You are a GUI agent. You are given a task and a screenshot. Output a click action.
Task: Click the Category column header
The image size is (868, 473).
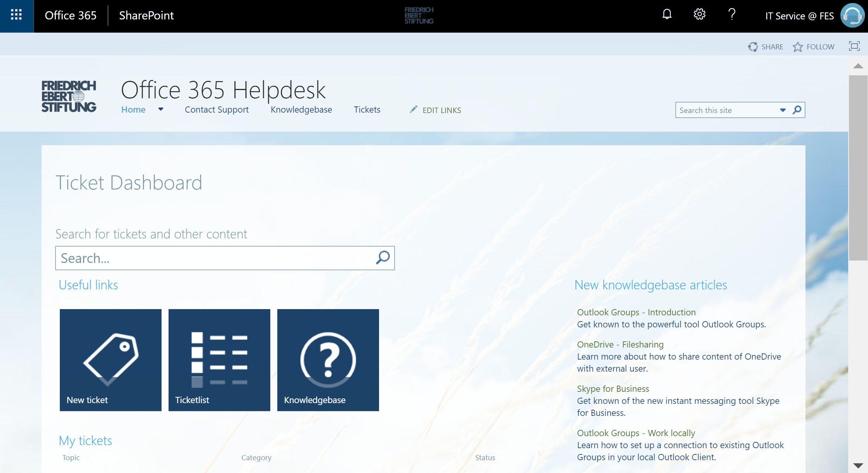256,458
